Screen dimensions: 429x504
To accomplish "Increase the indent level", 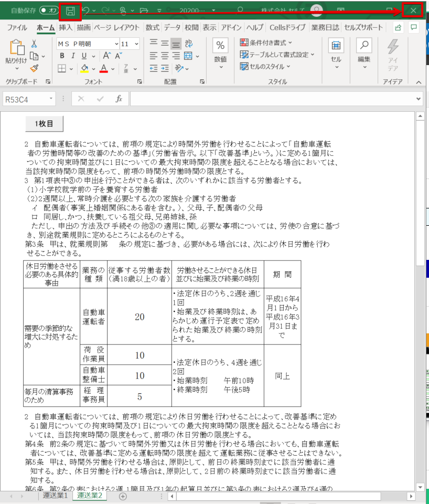I will (x=165, y=68).
